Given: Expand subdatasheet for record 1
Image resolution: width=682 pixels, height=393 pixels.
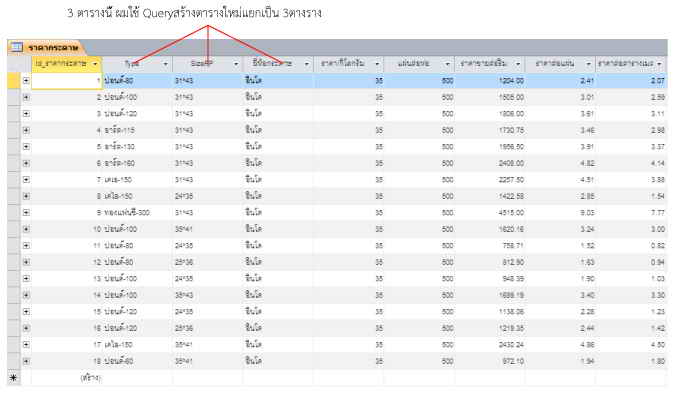Looking at the screenshot, I should pyautogui.click(x=26, y=80).
